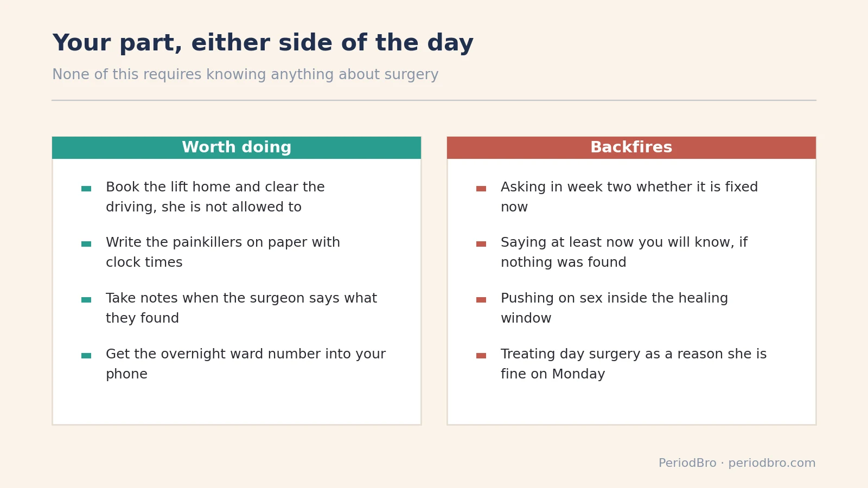The width and height of the screenshot is (868, 488).
Task: Click the text 'Pushing on sex inside the healing window'
Action: click(614, 308)
